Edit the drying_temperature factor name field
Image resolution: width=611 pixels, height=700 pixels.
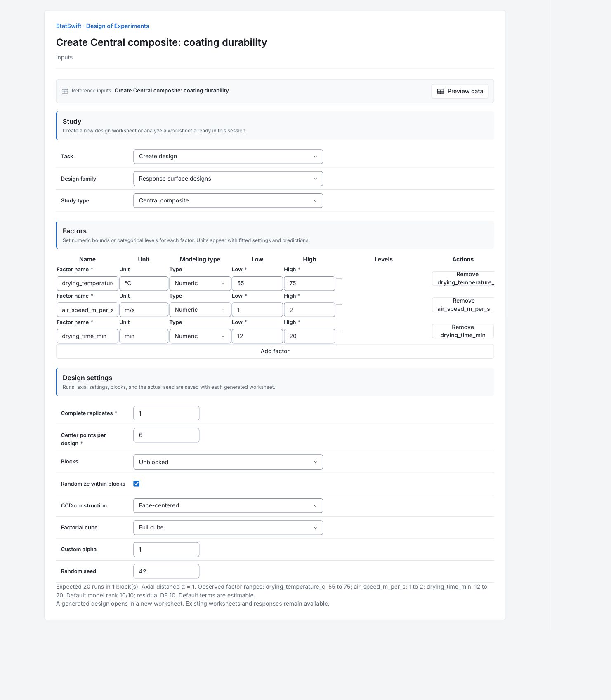point(87,284)
